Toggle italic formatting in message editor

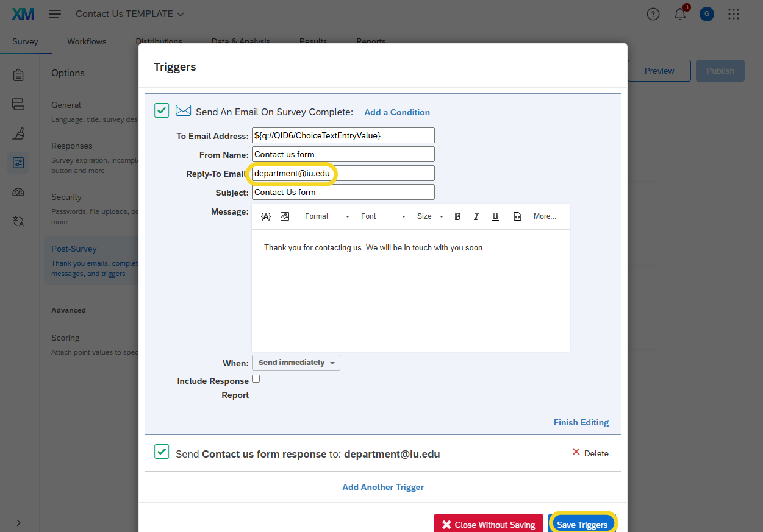click(476, 216)
